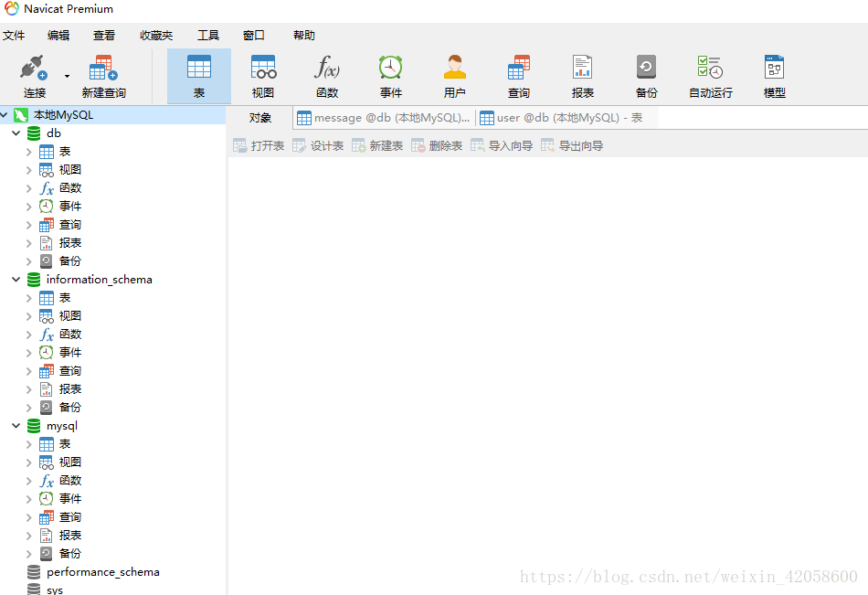The height and width of the screenshot is (595, 868).
Task: Select 备份 icon under db
Action: point(47,260)
